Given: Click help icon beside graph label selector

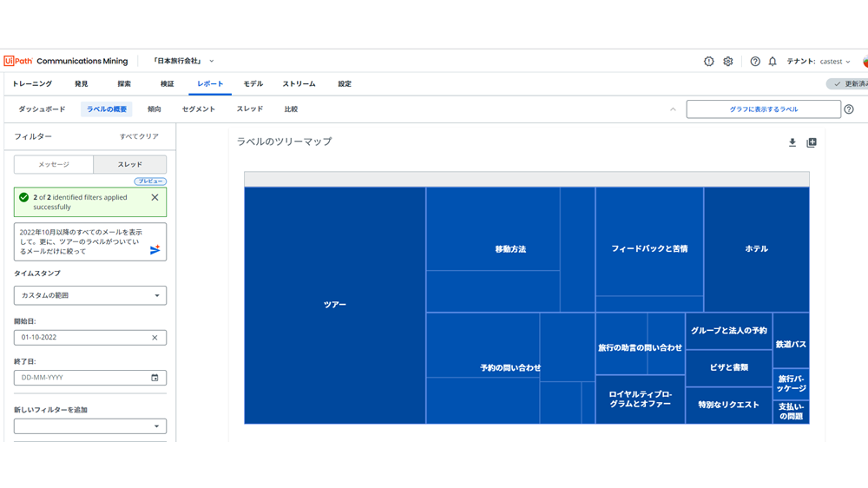Looking at the screenshot, I should (849, 109).
